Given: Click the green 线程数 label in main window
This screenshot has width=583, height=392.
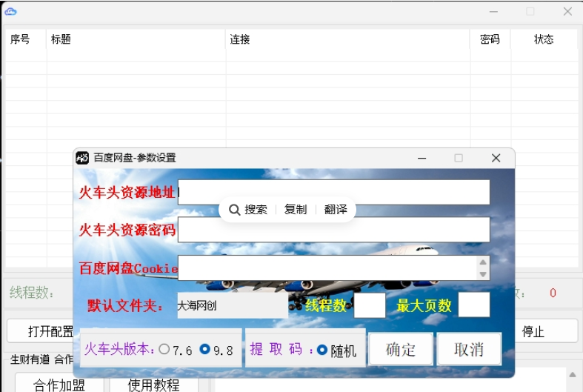Looking at the screenshot, I should pyautogui.click(x=32, y=293).
